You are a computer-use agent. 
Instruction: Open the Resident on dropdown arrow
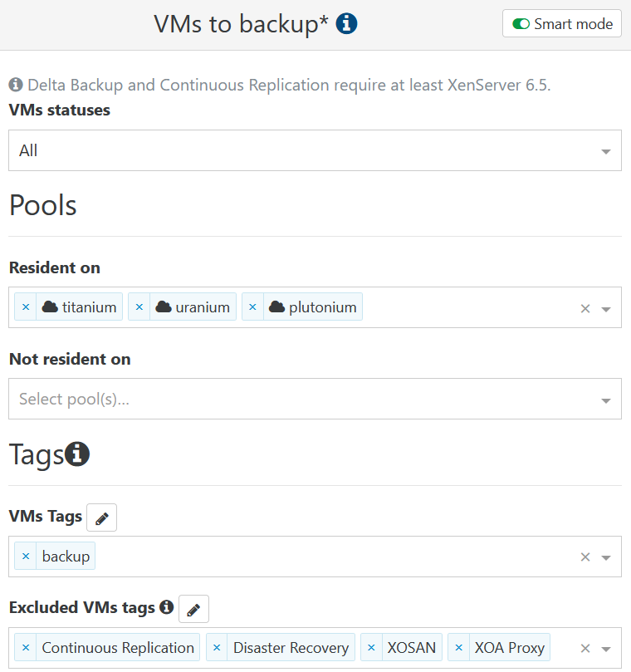605,307
